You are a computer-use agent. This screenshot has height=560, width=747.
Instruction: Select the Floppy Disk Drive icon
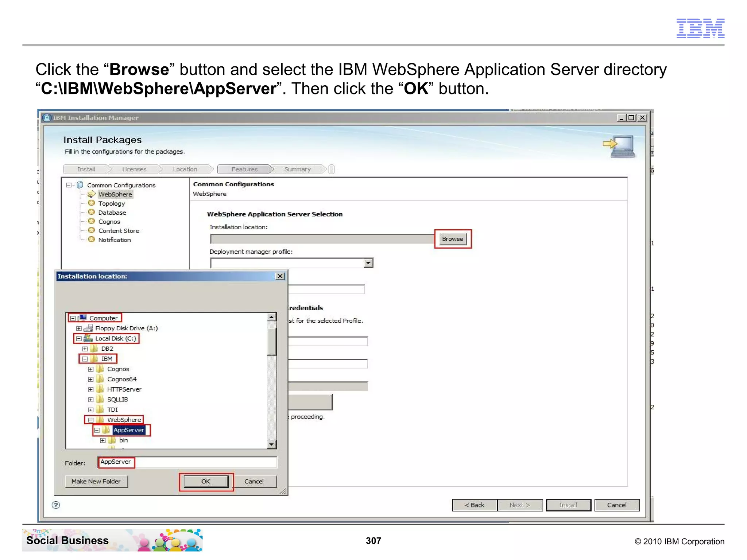tap(88, 328)
